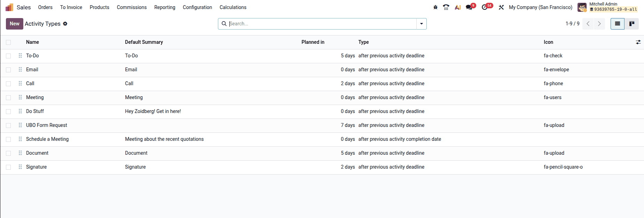Image resolution: width=644 pixels, height=218 pixels.
Task: Open the conversations messages icon
Action: point(469,7)
